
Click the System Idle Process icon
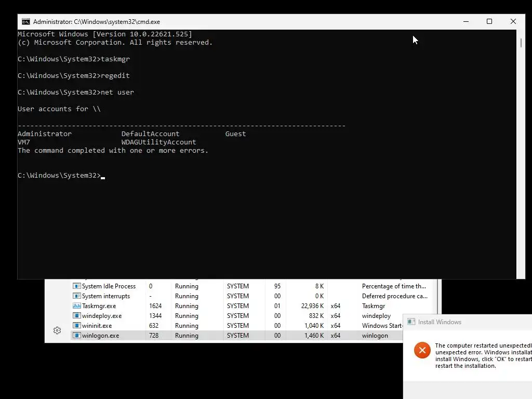(77, 286)
